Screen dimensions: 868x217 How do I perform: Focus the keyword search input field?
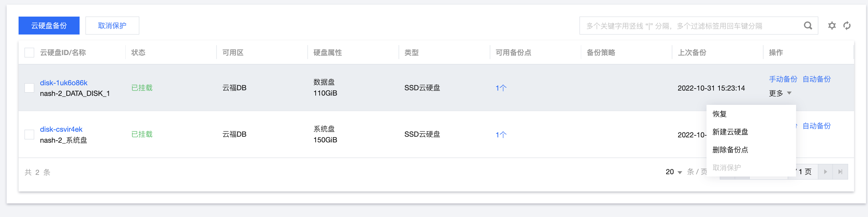point(691,26)
